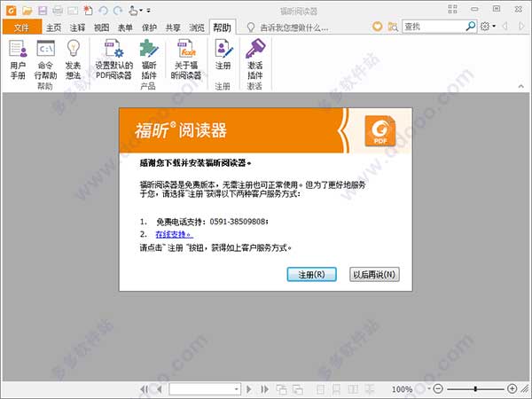Go to next page arrow
532x399 pixels.
coord(249,389)
